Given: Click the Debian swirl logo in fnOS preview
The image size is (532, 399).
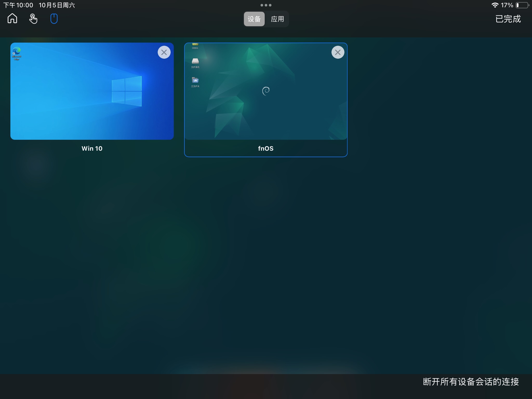Looking at the screenshot, I should pyautogui.click(x=266, y=91).
